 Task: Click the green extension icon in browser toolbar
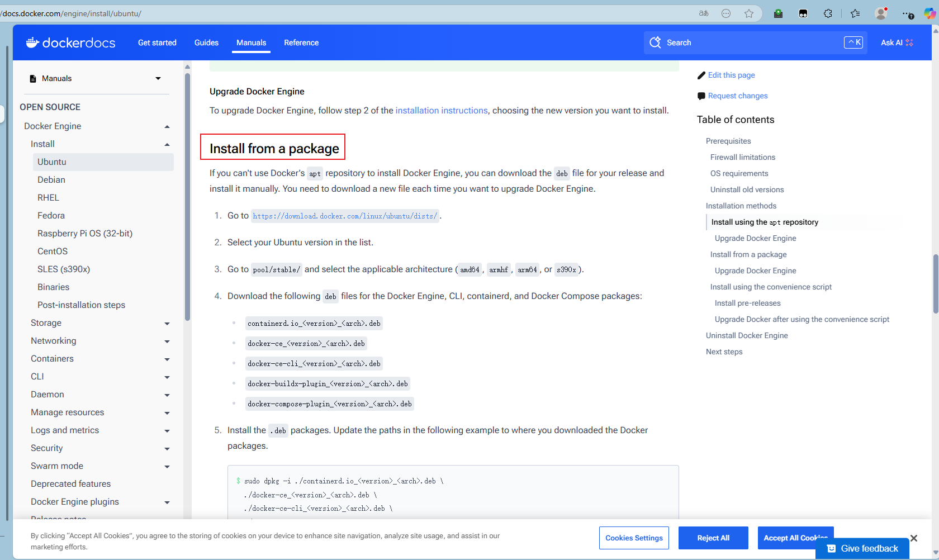(x=778, y=13)
